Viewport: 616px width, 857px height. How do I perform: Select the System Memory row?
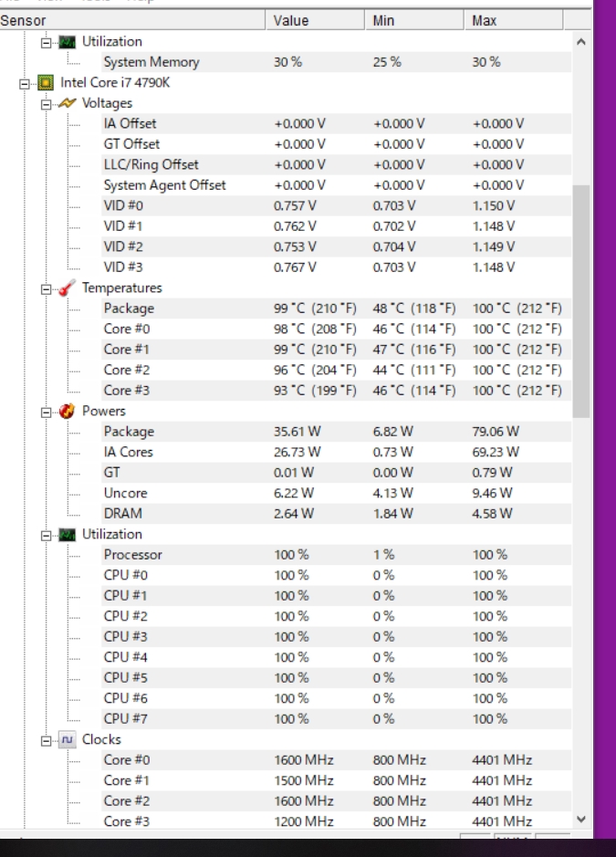[x=151, y=62]
